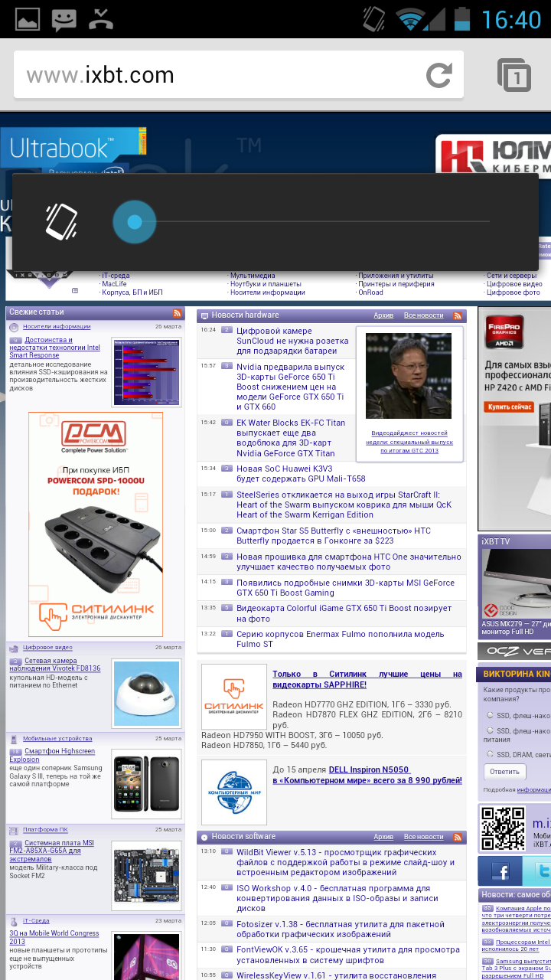Viewport: 551px width, 980px height.
Task: Open Vivotek FD8136 camera thumbnail
Action: (x=146, y=694)
